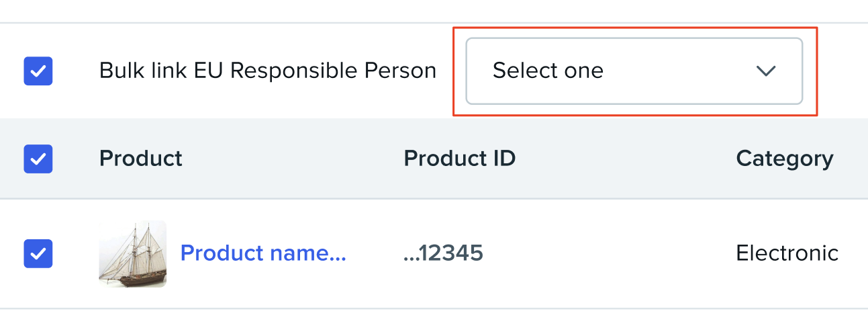The height and width of the screenshot is (332, 868).
Task: Deselect the Product name row checkbox
Action: (x=38, y=253)
